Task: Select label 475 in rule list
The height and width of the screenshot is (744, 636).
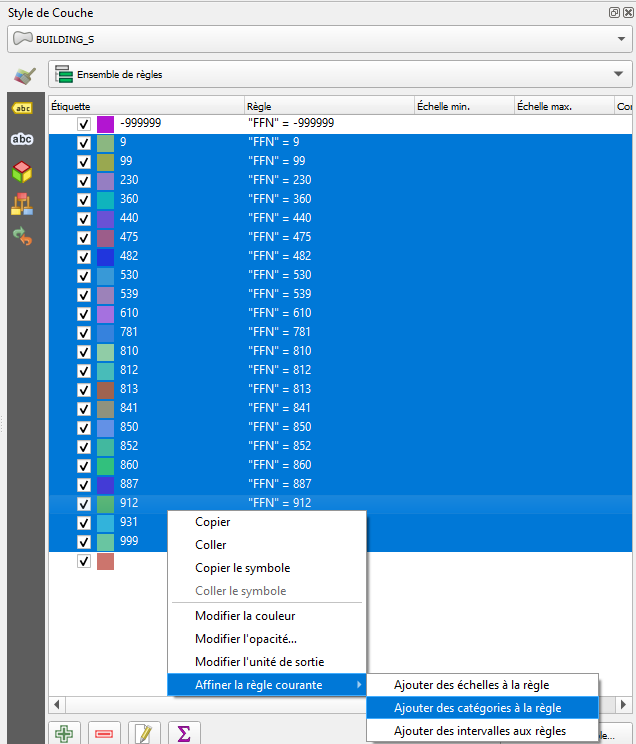Action: tap(129, 237)
